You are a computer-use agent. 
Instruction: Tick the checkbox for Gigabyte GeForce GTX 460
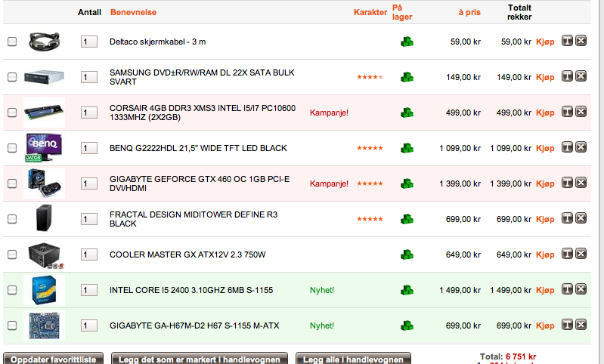tap(12, 184)
